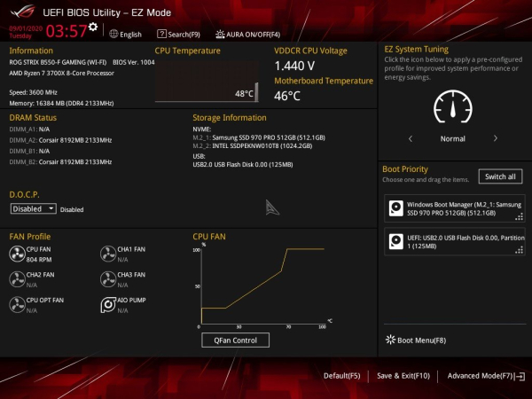The width and height of the screenshot is (532, 399).
Task: Click the language globe icon
Action: click(x=113, y=34)
